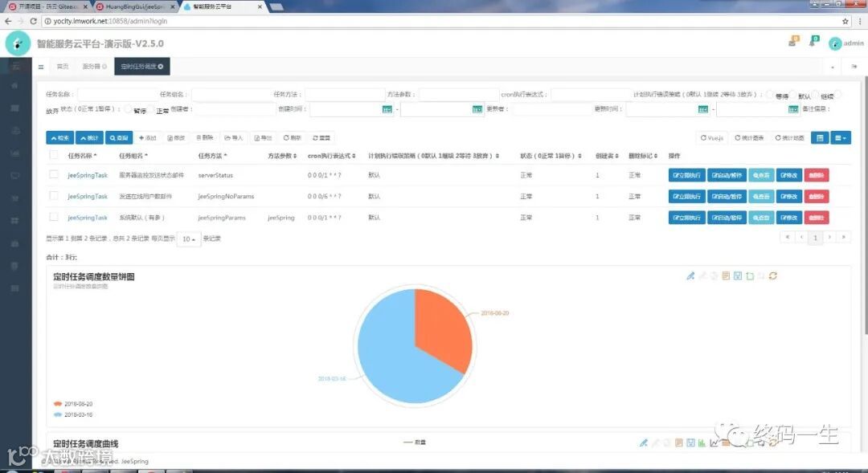Go to next page with single right arrow
The width and height of the screenshot is (868, 473).
pos(829,238)
